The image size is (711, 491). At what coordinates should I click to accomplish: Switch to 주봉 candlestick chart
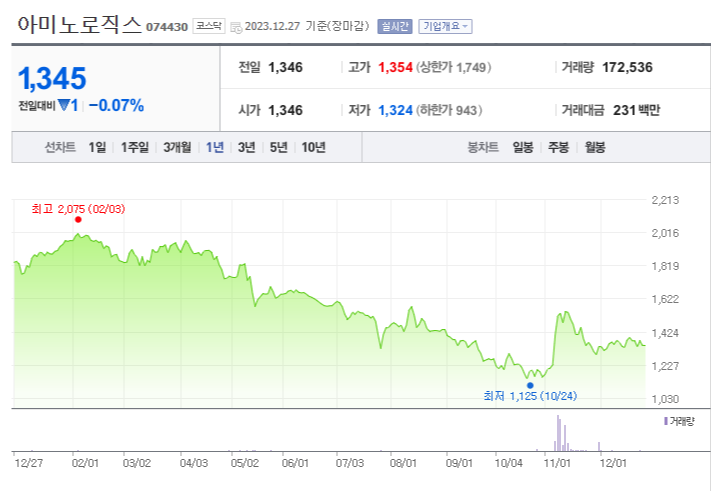558,147
